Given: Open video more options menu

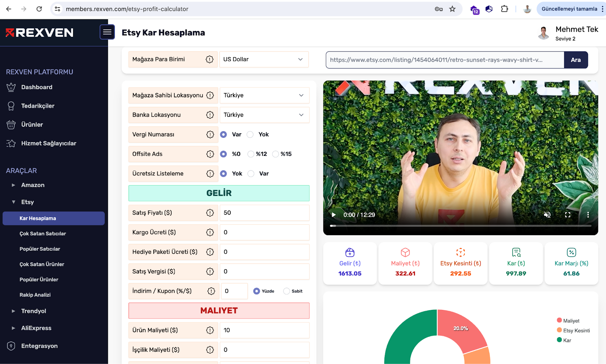Looking at the screenshot, I should point(588,215).
